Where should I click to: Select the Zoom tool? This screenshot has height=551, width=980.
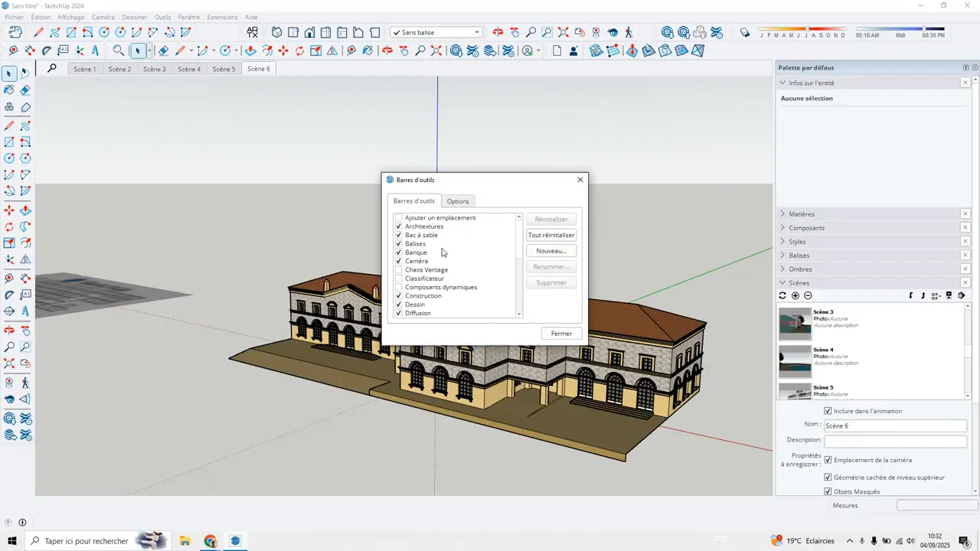9,347
